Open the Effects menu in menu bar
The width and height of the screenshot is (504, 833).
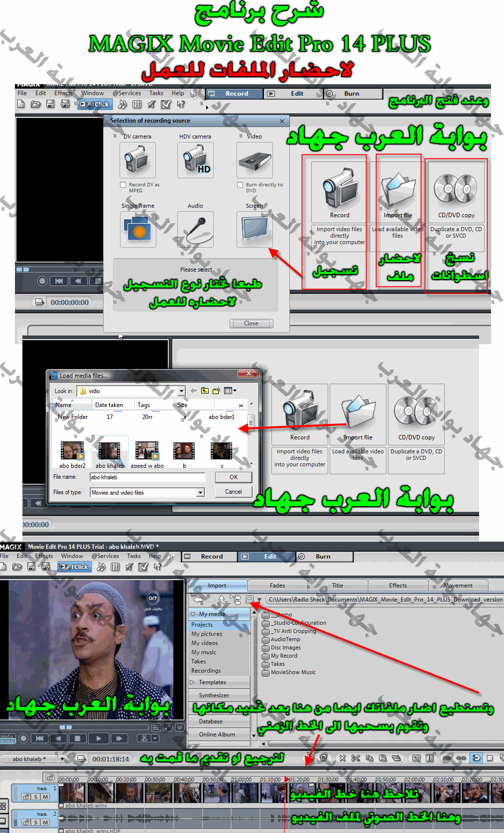(x=63, y=93)
